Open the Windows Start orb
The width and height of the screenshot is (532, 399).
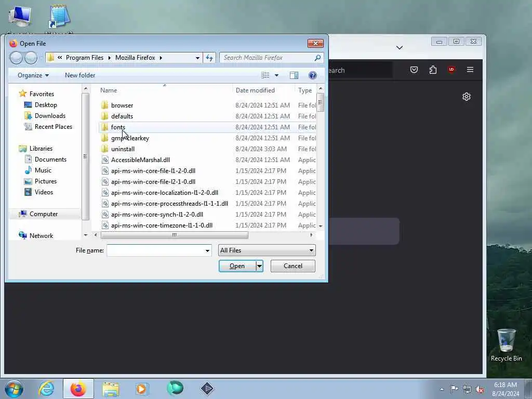click(x=14, y=389)
